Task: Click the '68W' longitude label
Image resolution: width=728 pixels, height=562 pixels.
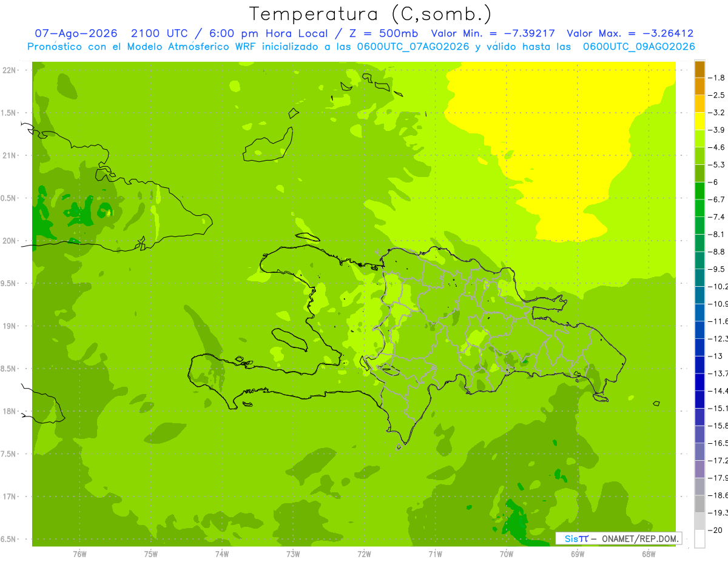Action: [649, 554]
